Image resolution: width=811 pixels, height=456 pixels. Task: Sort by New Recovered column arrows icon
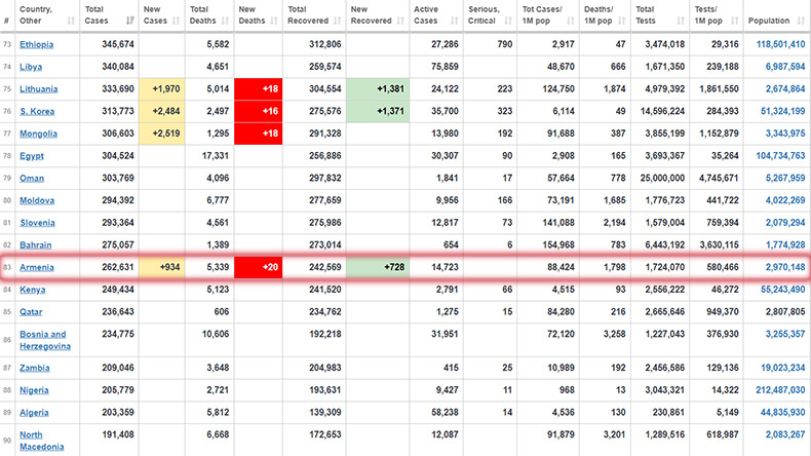pos(400,21)
